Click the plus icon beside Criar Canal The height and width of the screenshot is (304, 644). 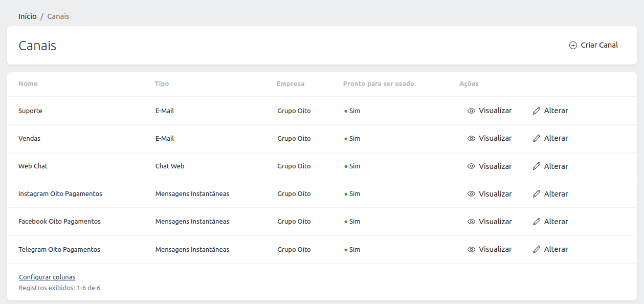click(x=573, y=45)
